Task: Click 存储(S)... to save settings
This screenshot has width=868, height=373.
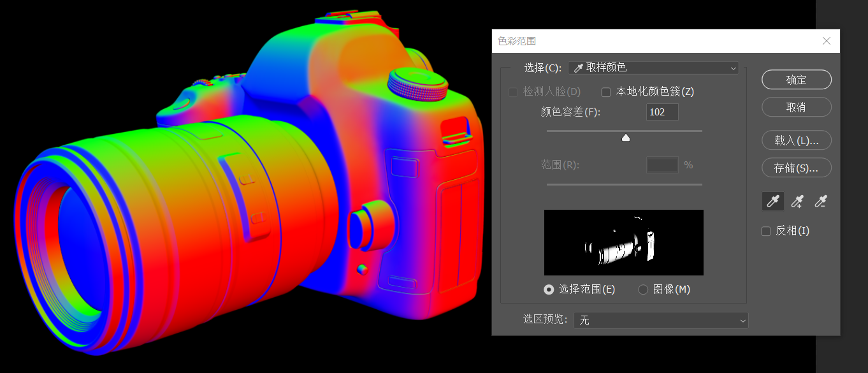Action: pyautogui.click(x=796, y=168)
